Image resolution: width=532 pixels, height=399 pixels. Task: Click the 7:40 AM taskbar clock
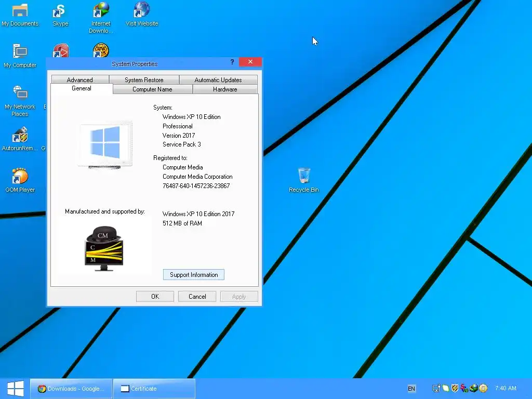pyautogui.click(x=506, y=388)
